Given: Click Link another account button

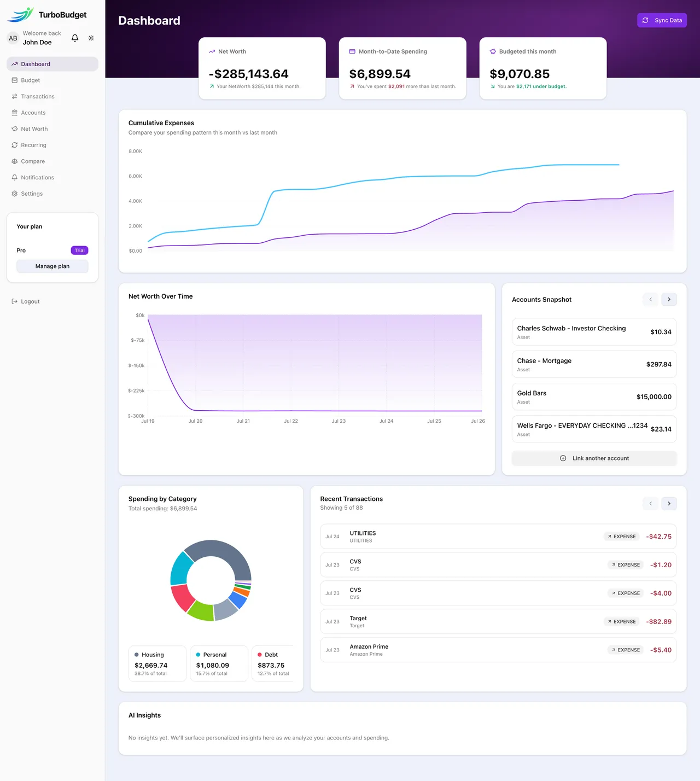Looking at the screenshot, I should (x=594, y=458).
